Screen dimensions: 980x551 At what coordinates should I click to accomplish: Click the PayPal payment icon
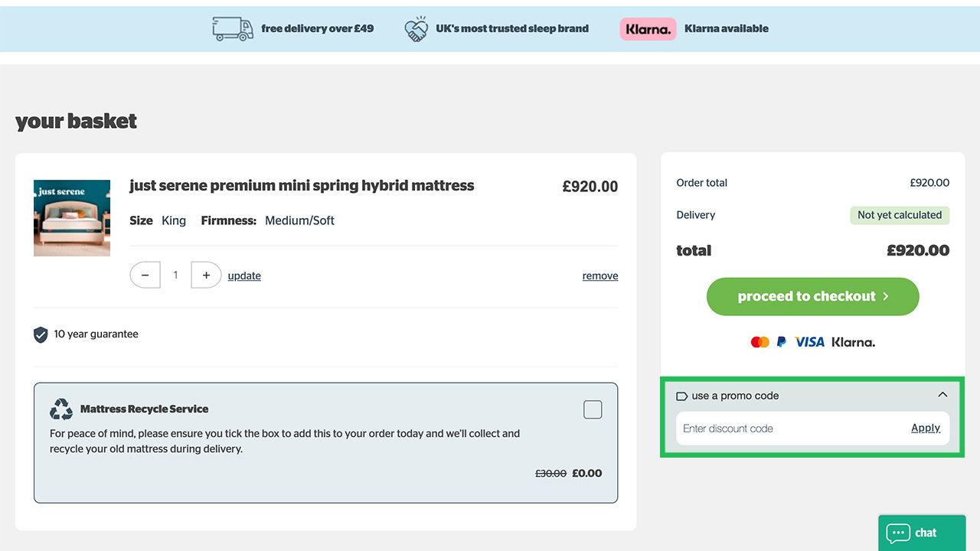point(781,342)
